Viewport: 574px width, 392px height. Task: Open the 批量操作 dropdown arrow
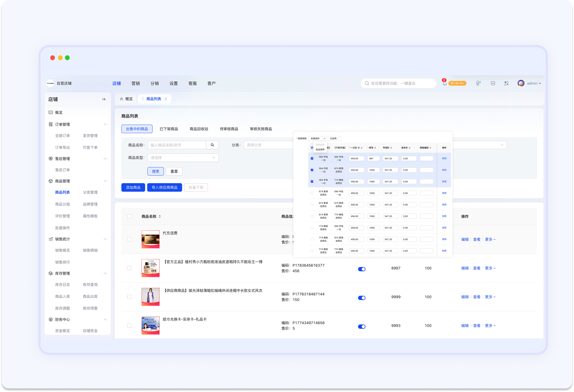click(324, 138)
